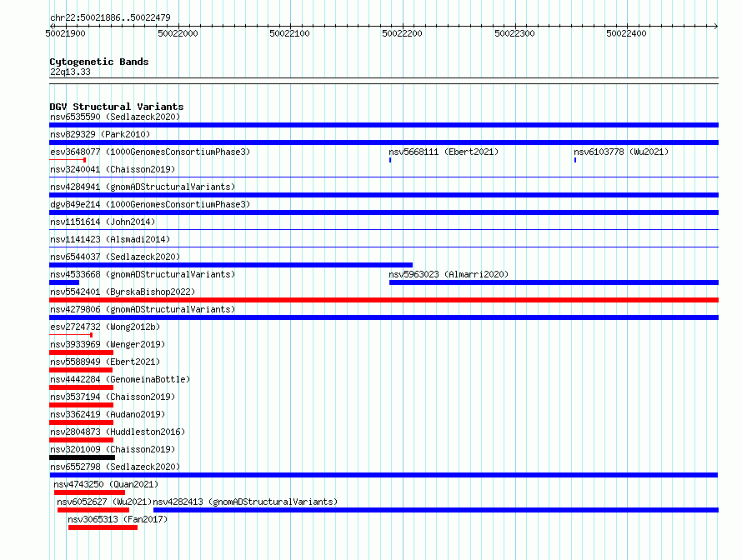This screenshot has height=560, width=742.
Task: Click dgv849e214 (1000GenomesConsortiumPhase3) label
Action: [x=150, y=204]
